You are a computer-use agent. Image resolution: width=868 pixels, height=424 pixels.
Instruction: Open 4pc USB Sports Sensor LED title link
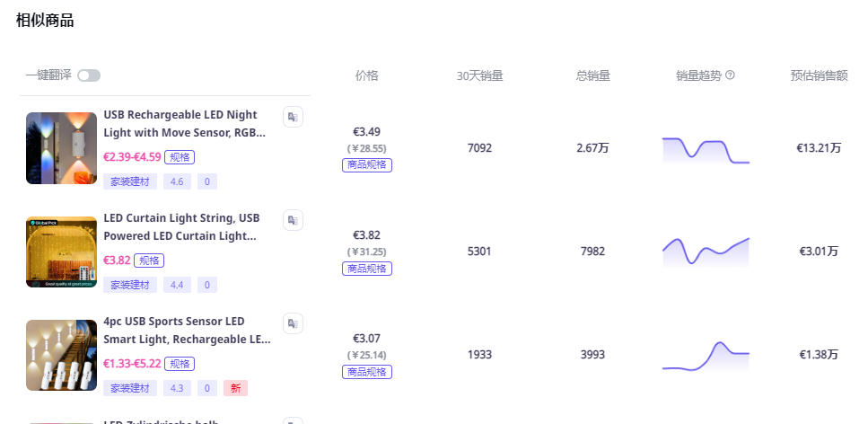click(186, 331)
